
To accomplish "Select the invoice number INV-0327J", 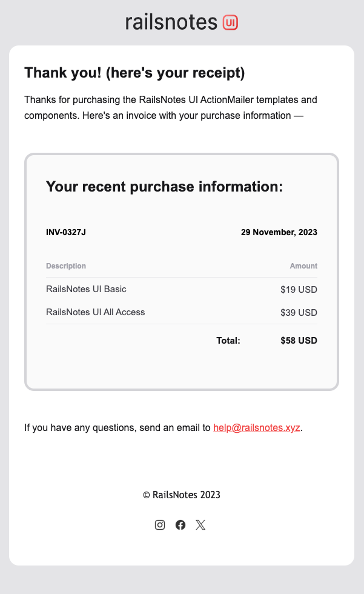I will (x=66, y=232).
